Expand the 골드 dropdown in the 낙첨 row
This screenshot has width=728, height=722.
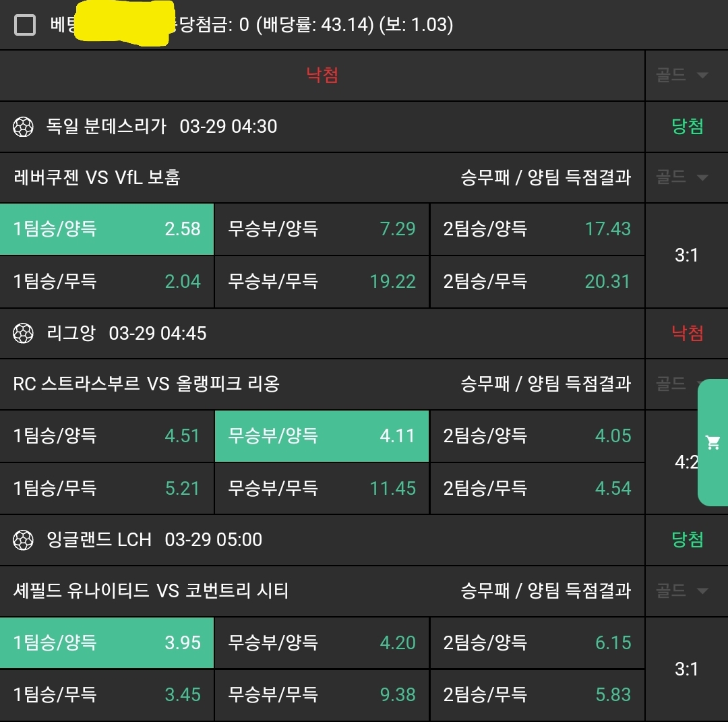point(682,75)
